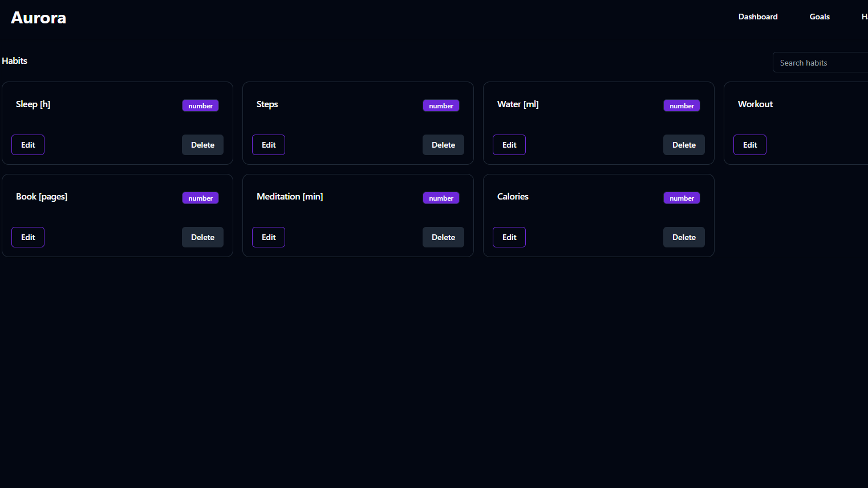The height and width of the screenshot is (488, 868).
Task: Edit the Workout habit
Action: [x=749, y=144]
